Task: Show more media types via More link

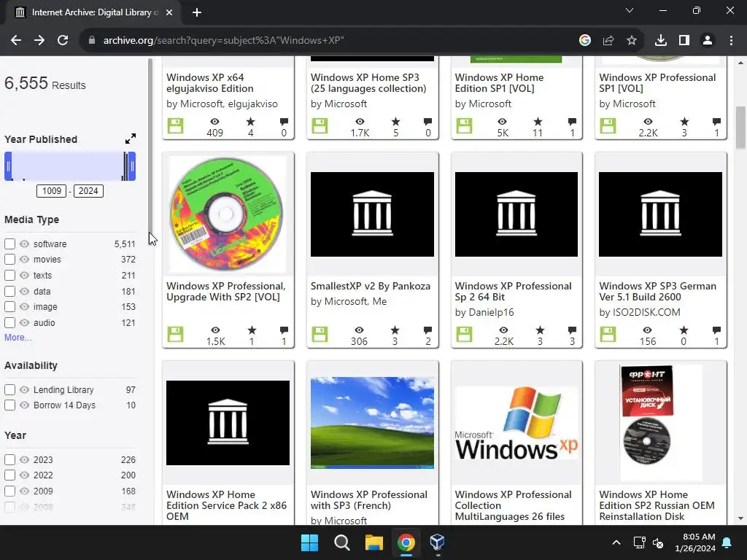Action: [18, 337]
